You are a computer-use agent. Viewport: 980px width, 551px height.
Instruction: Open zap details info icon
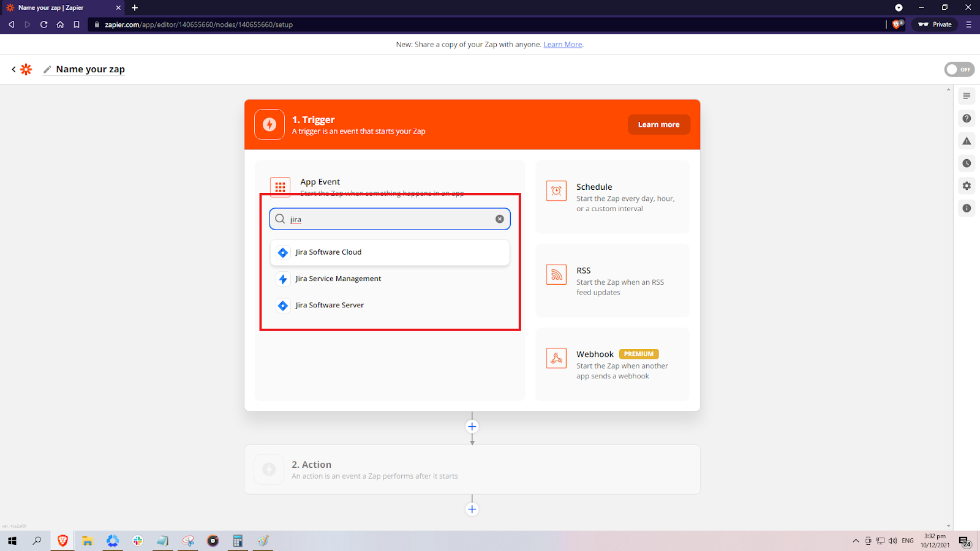coord(967,208)
